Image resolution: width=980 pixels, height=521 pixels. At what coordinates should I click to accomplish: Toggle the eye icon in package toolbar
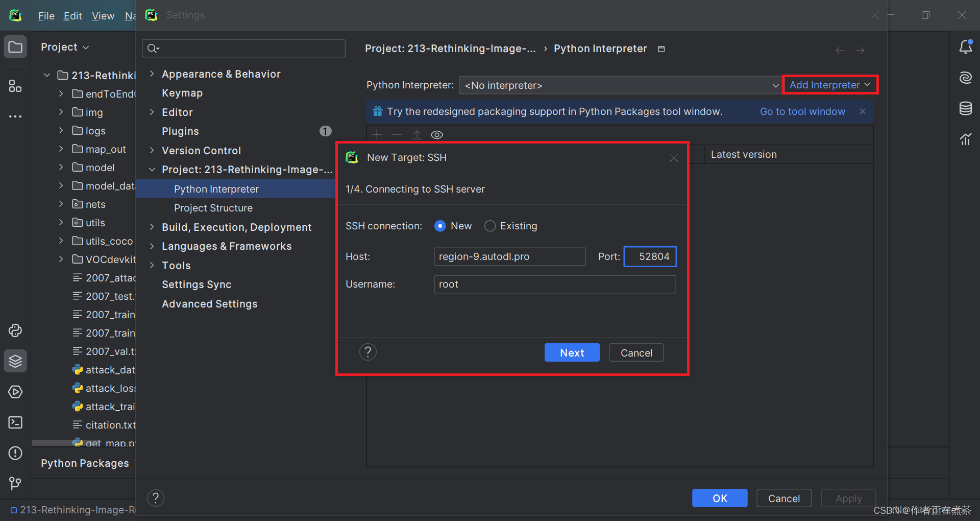pyautogui.click(x=436, y=134)
